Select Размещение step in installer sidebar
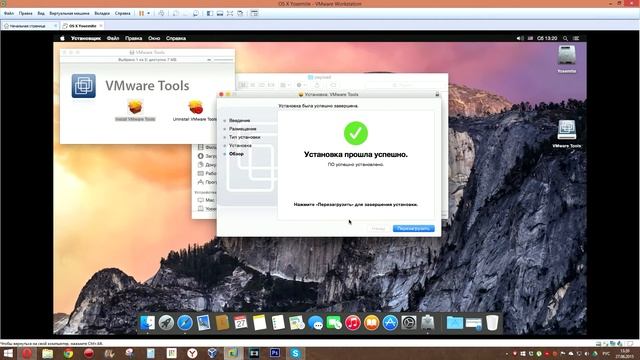The image size is (640, 360). click(242, 129)
